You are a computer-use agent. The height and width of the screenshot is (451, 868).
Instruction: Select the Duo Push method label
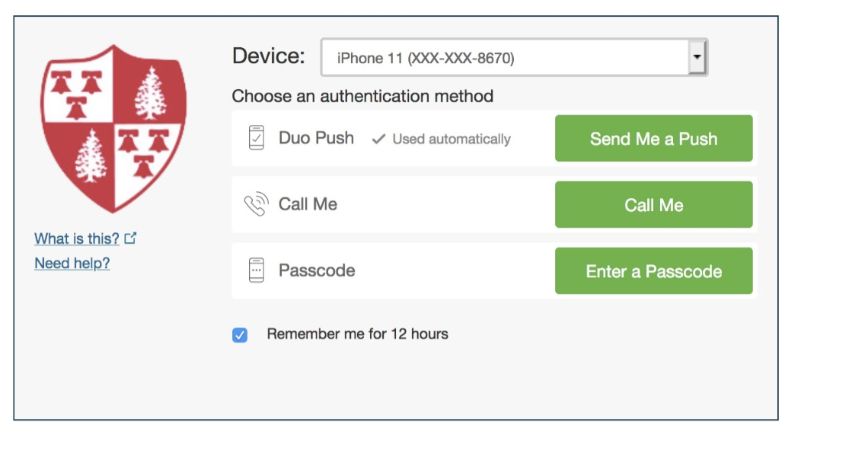click(316, 138)
